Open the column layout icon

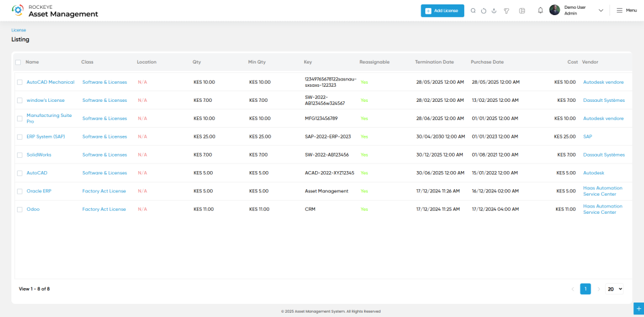pyautogui.click(x=522, y=11)
